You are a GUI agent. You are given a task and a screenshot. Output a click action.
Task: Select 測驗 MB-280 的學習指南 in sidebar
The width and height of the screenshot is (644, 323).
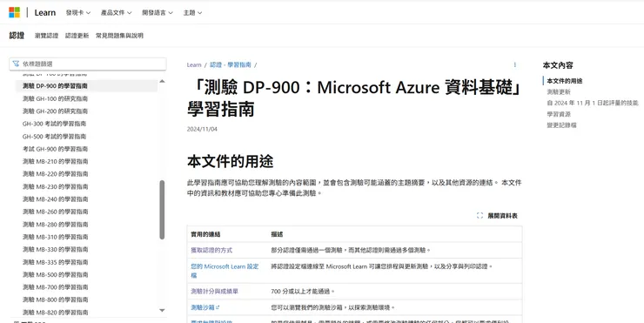(55, 225)
